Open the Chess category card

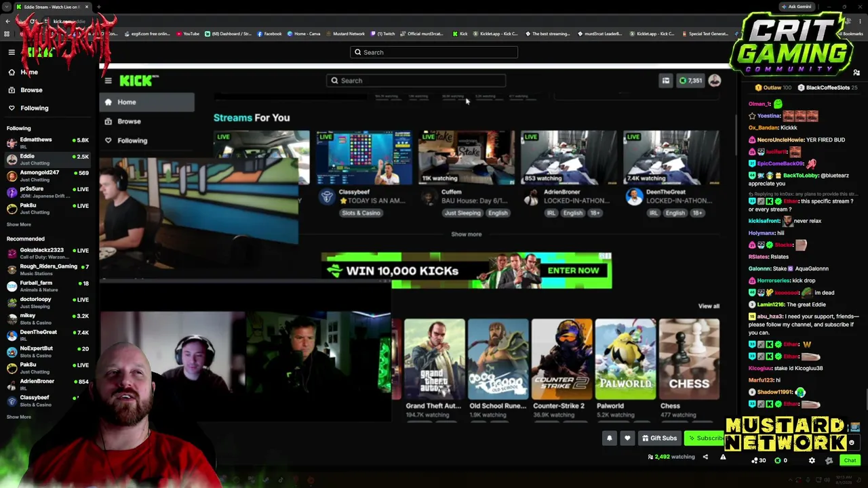689,359
